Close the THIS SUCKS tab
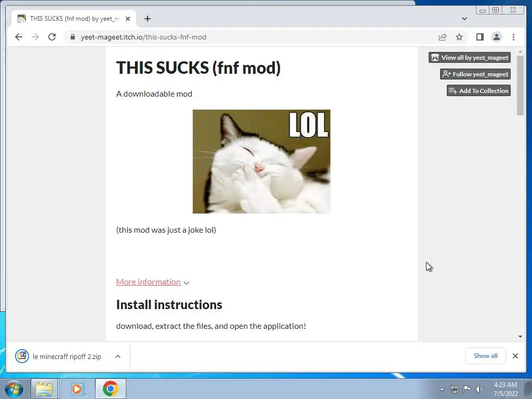This screenshot has height=399, width=532. click(128, 19)
